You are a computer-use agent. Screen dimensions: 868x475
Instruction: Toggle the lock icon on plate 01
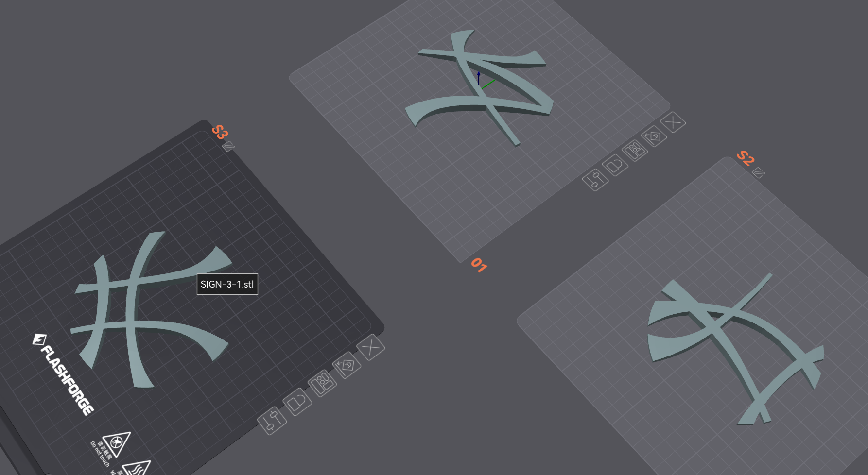tap(615, 165)
